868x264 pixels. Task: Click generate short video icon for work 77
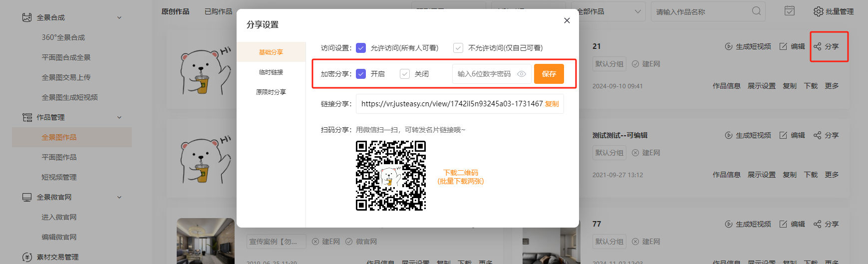coord(728,224)
